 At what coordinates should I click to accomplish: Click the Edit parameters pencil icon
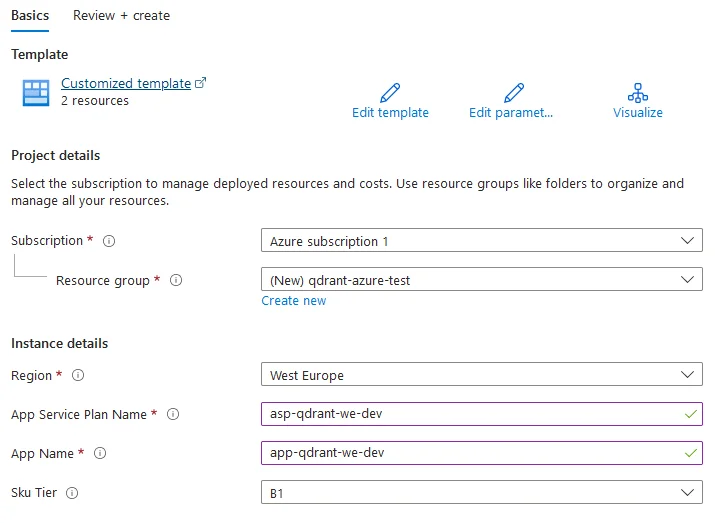pos(514,93)
